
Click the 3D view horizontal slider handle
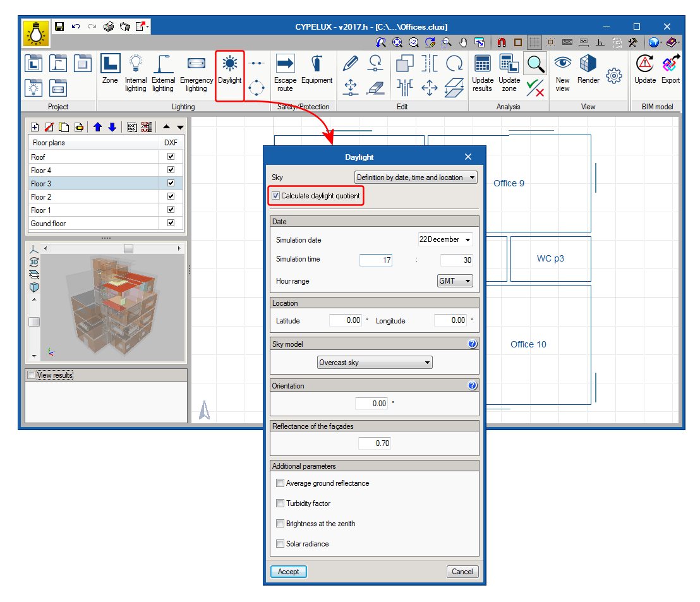[x=128, y=249]
